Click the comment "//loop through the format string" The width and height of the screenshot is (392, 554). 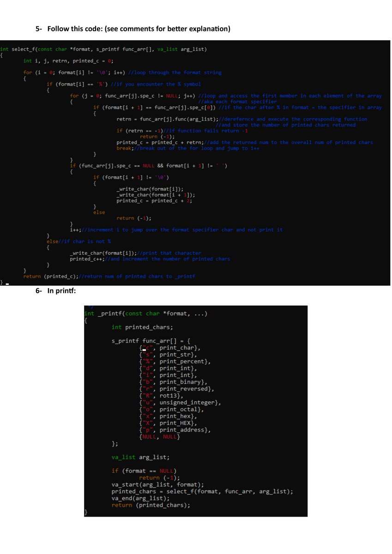tap(175, 72)
